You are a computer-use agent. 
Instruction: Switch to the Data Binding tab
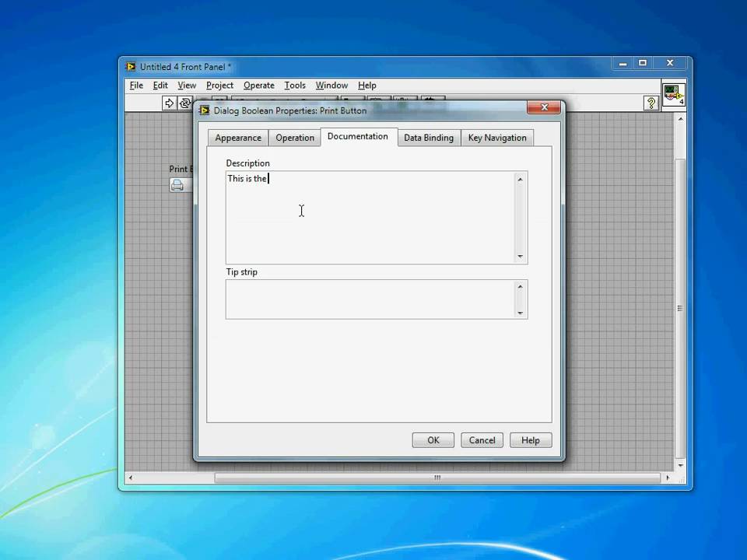(x=429, y=138)
